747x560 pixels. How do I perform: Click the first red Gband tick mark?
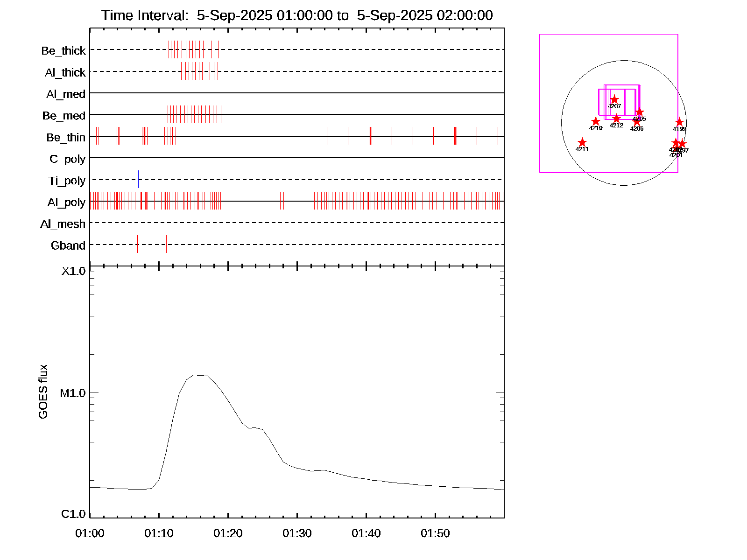(138, 244)
